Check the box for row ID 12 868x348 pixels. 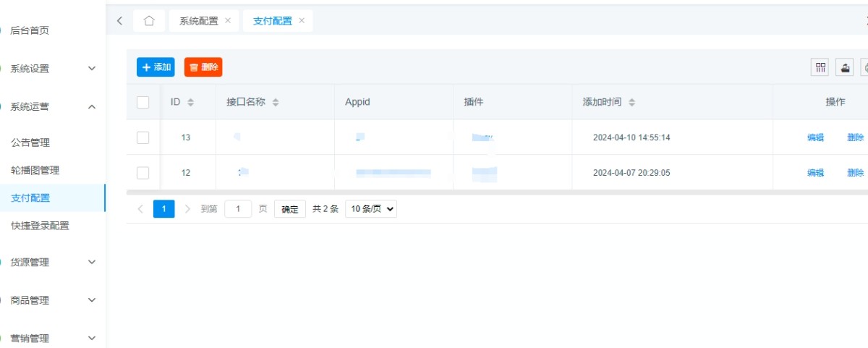[143, 173]
